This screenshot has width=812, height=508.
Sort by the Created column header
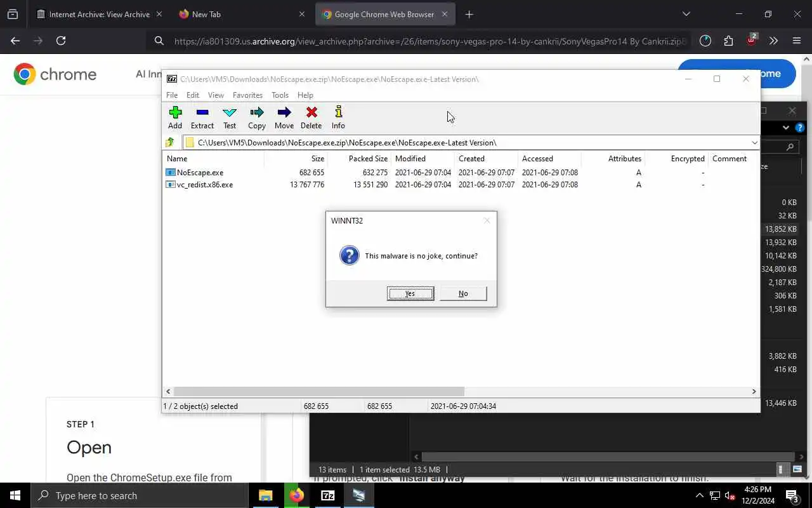(486, 159)
